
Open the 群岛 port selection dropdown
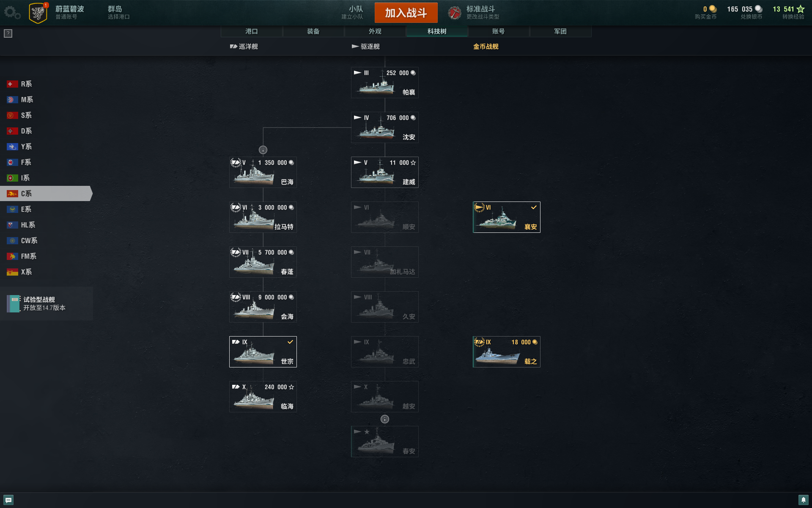119,12
